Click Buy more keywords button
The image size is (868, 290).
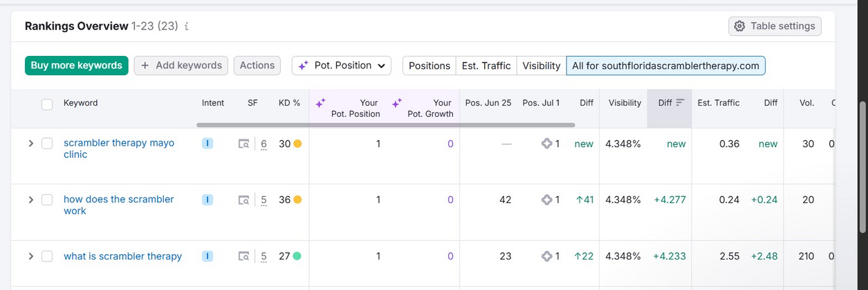click(77, 66)
